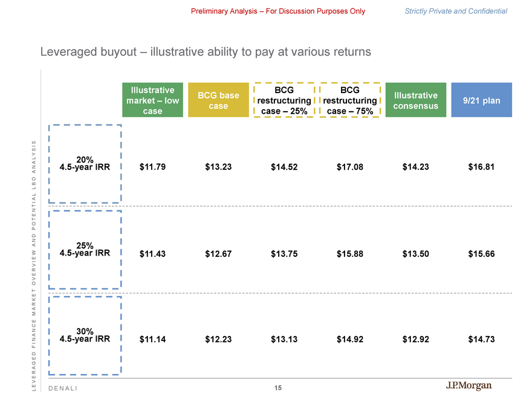Click the $15.66 value
Screen dimensions: 532x411
(481, 254)
